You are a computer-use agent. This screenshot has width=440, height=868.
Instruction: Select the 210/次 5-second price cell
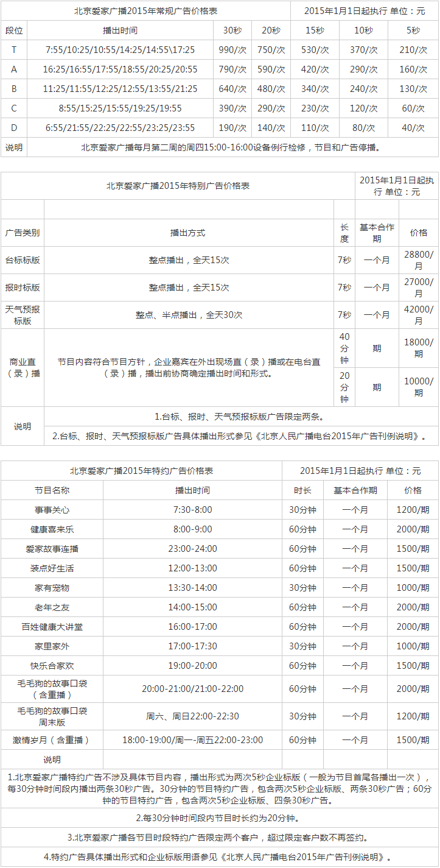coord(413,50)
